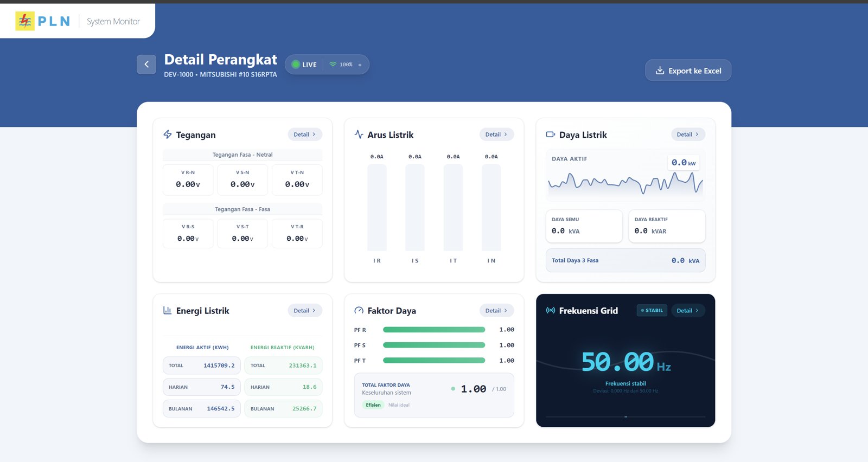Viewport: 868px width, 462px height.
Task: Click the I S current bar
Action: 415,208
